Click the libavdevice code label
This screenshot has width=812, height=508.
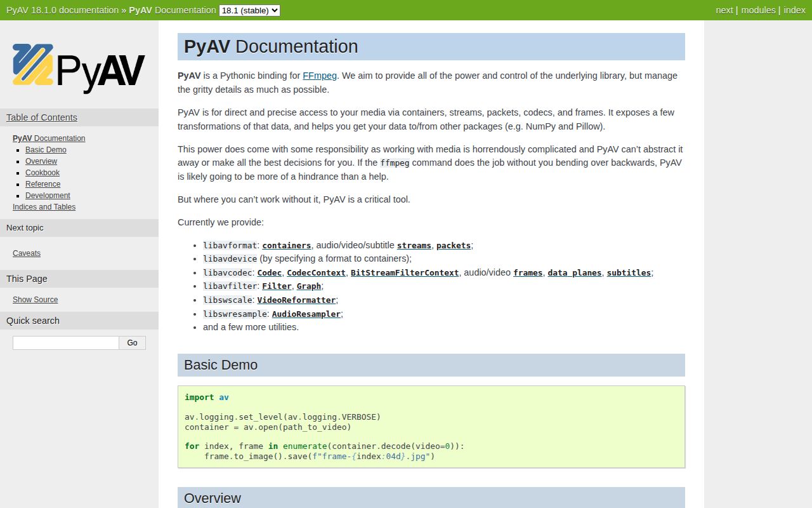pos(230,259)
